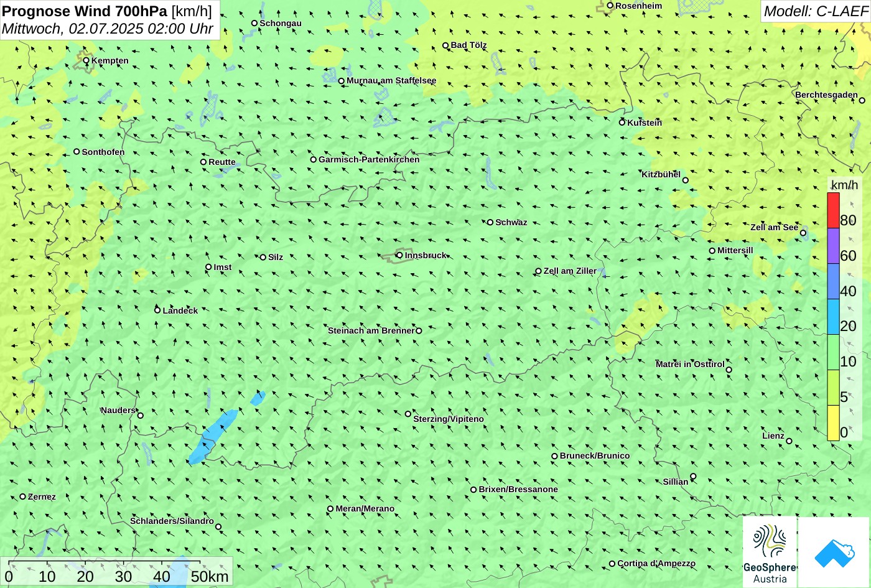Click the Modell: C-LAEF label
The image size is (871, 588).
click(x=815, y=11)
